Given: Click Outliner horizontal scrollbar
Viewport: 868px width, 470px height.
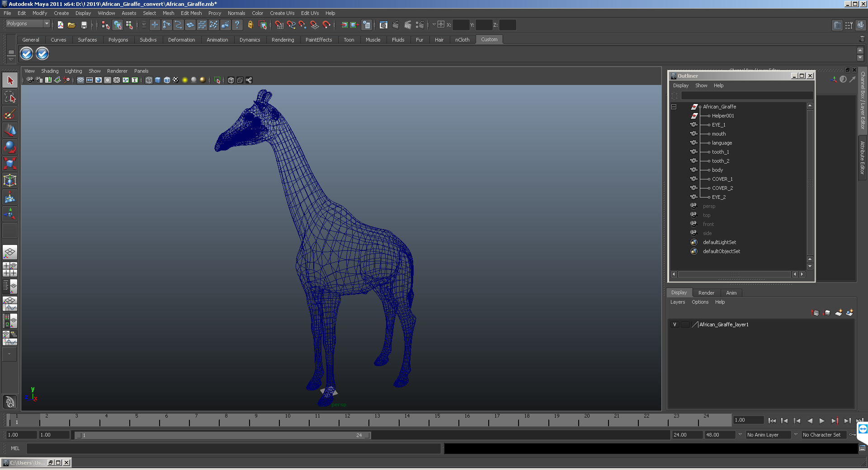Looking at the screenshot, I should click(x=734, y=274).
